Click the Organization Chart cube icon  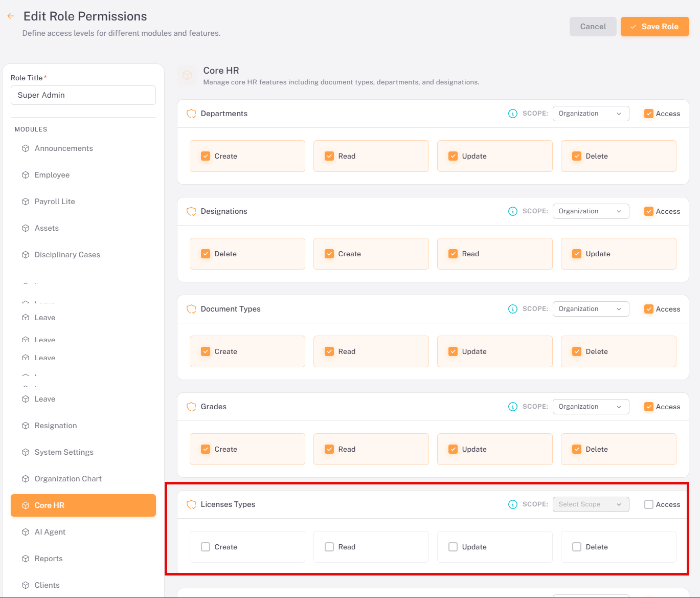tap(26, 479)
